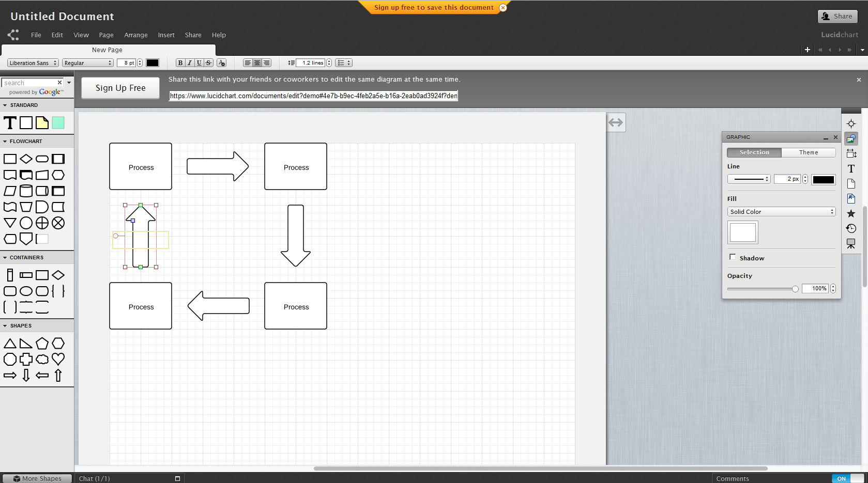Click the star icon in right dock
Screen dimensions: 868x483
pyautogui.click(x=851, y=213)
